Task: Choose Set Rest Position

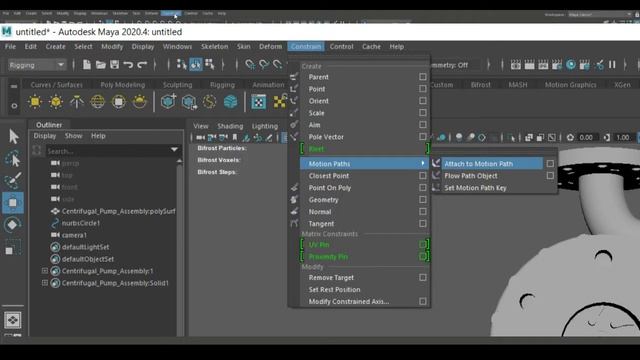Action: (334, 289)
